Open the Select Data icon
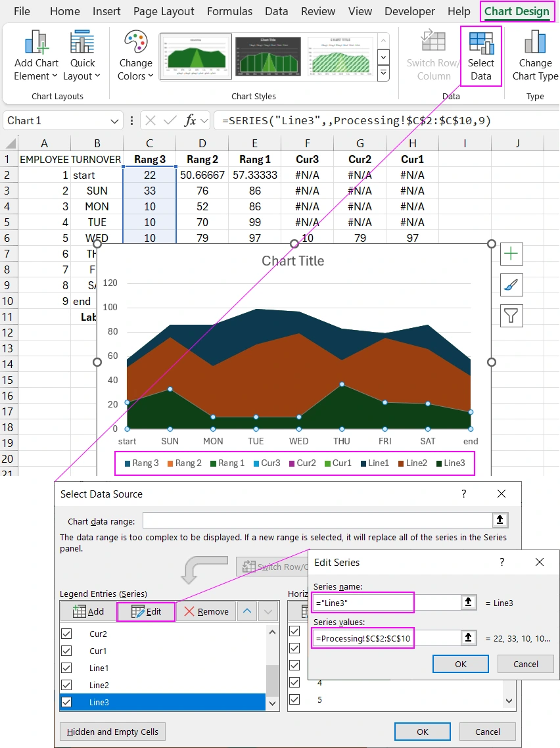The width and height of the screenshot is (560, 748). click(x=480, y=56)
